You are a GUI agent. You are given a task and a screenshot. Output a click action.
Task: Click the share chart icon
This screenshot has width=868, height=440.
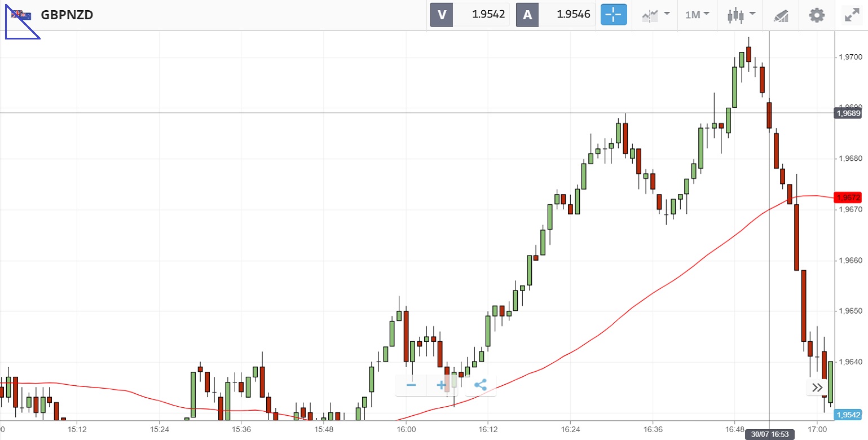click(480, 385)
